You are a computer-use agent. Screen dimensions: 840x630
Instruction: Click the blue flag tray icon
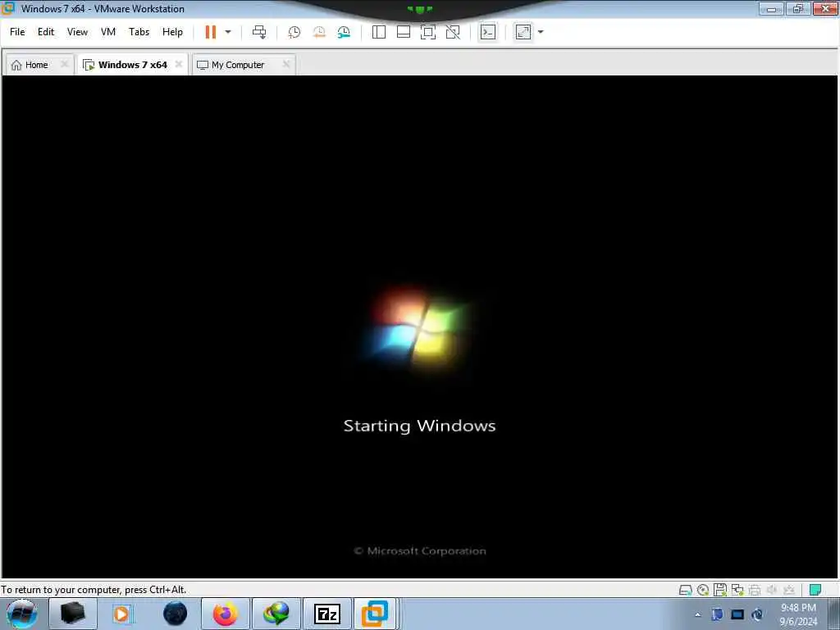[x=717, y=614]
